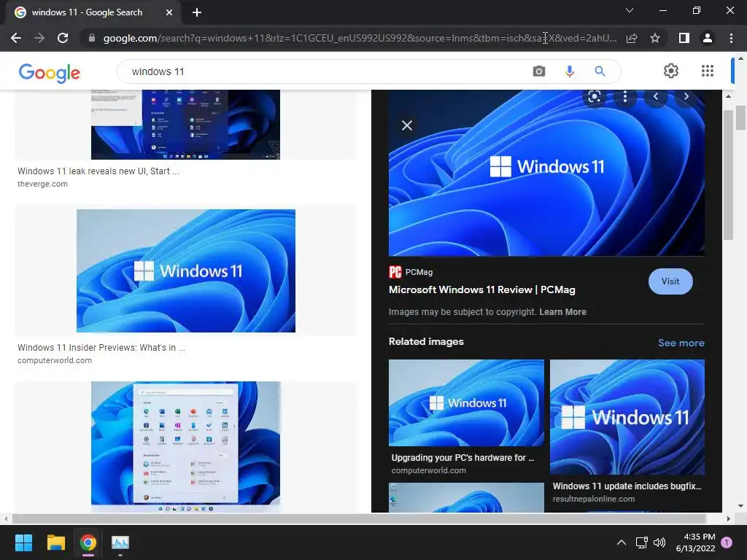Open the large Windows 11 preview image
Screen dimensions: 747x560
coord(546,173)
